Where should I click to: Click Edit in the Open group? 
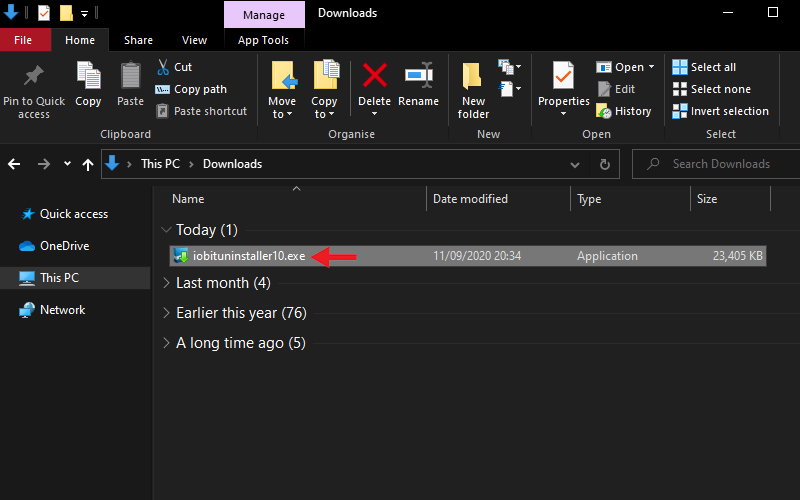(616, 89)
